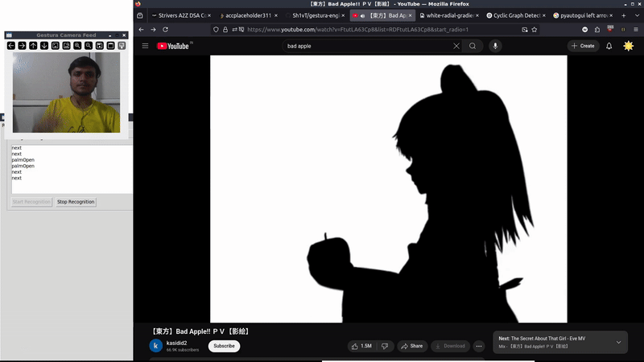
Task: Like the video with thumbs-up 1.5M
Action: 361,346
